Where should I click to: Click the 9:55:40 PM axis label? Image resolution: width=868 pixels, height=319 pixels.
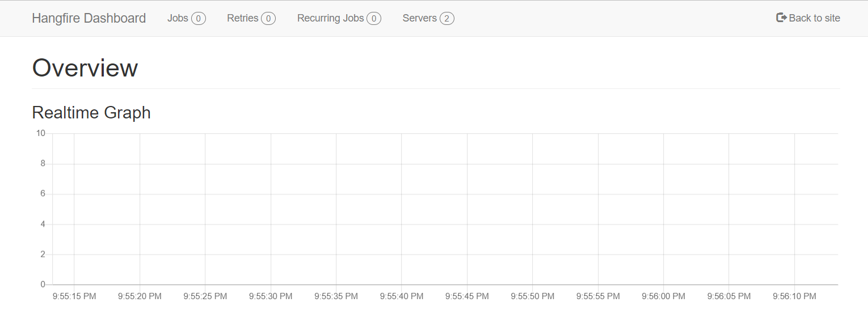pyautogui.click(x=402, y=296)
